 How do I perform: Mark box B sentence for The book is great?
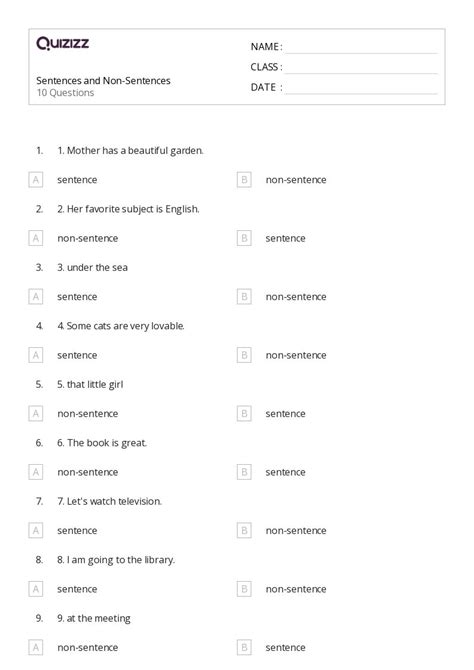coord(244,472)
